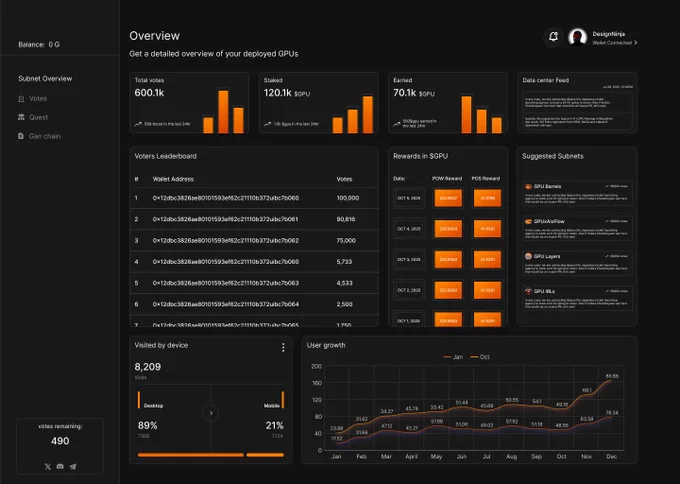Click the Balance: 0 G text

click(x=39, y=44)
